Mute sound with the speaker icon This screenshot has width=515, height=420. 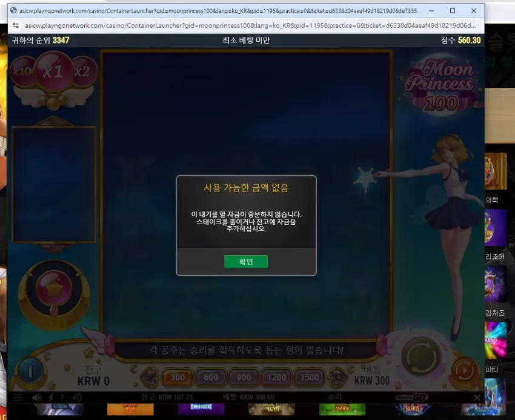[x=36, y=398]
